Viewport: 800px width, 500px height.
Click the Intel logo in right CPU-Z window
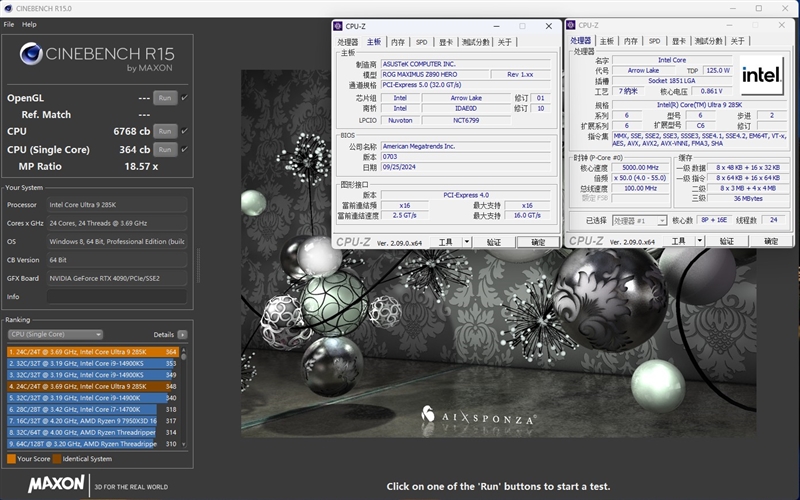[762, 75]
